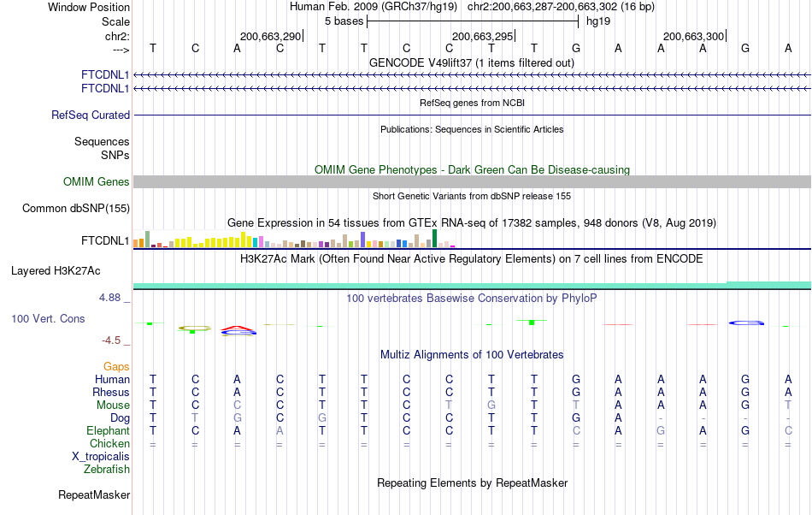Select the Mouse alignment row label

click(x=113, y=405)
